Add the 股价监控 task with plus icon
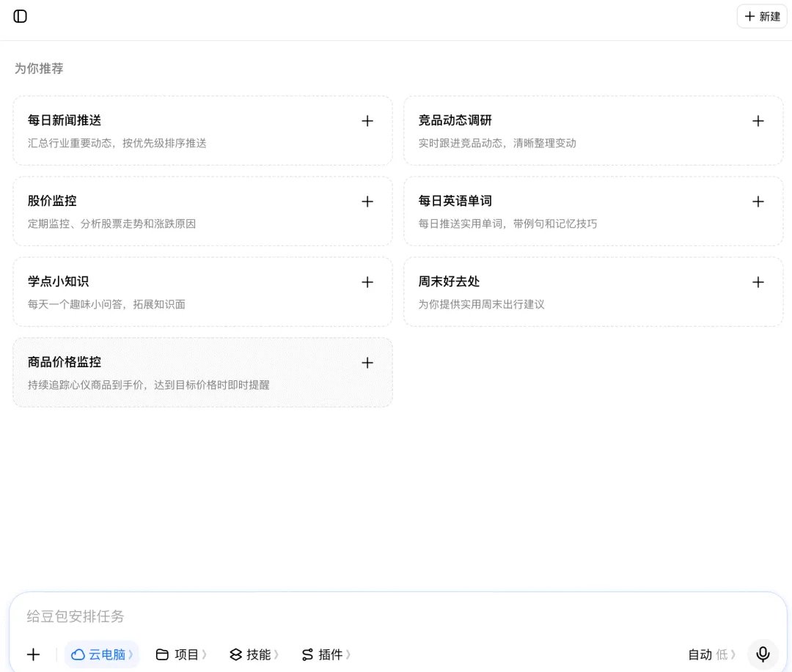792x672 pixels. 367,202
